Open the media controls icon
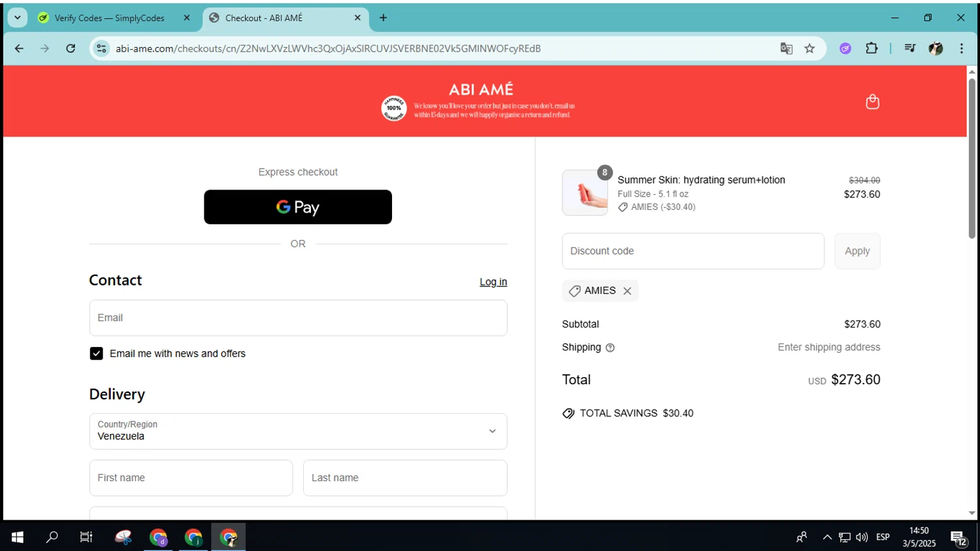The image size is (980, 551). pyautogui.click(x=909, y=48)
